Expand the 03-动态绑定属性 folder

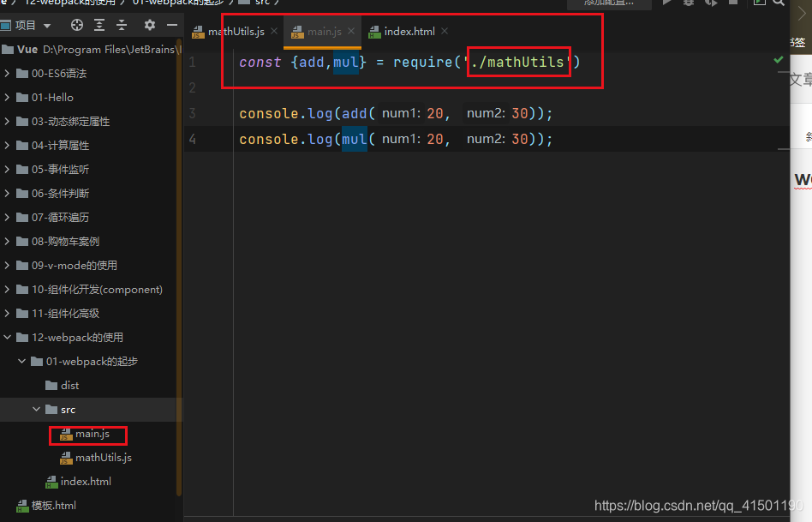7,122
